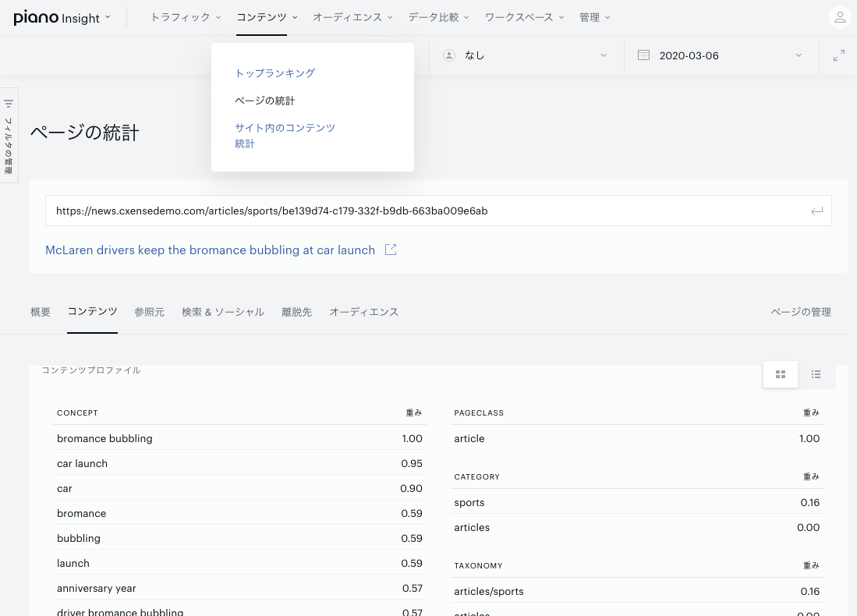
Task: Switch to list view icon
Action: (x=816, y=374)
